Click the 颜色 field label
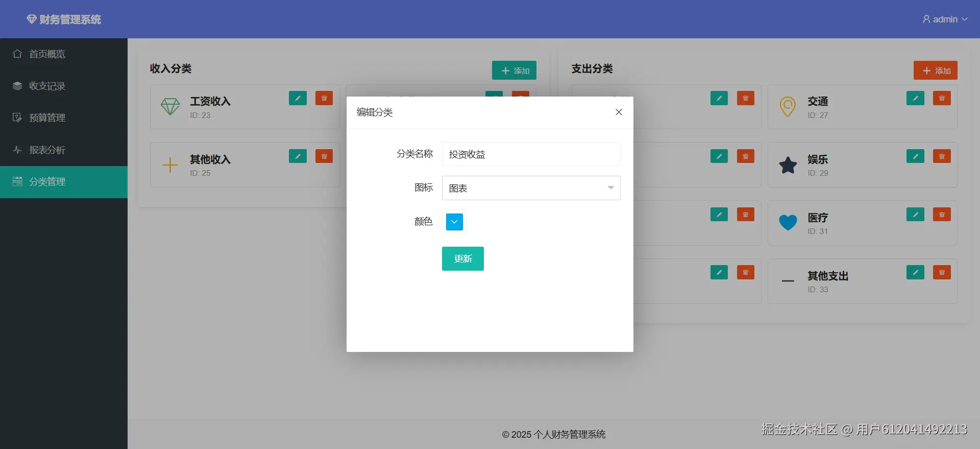Viewport: 980px width, 449px height. (423, 221)
